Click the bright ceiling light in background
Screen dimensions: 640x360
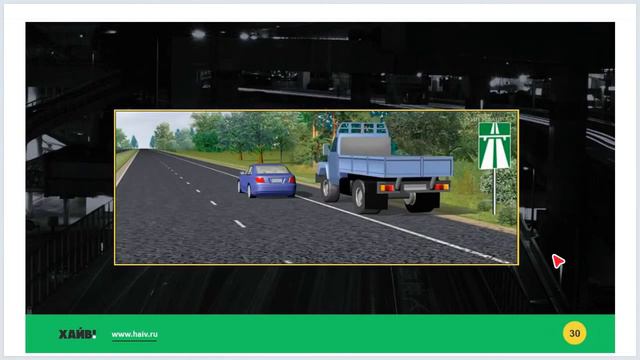pyautogui.click(x=198, y=34)
